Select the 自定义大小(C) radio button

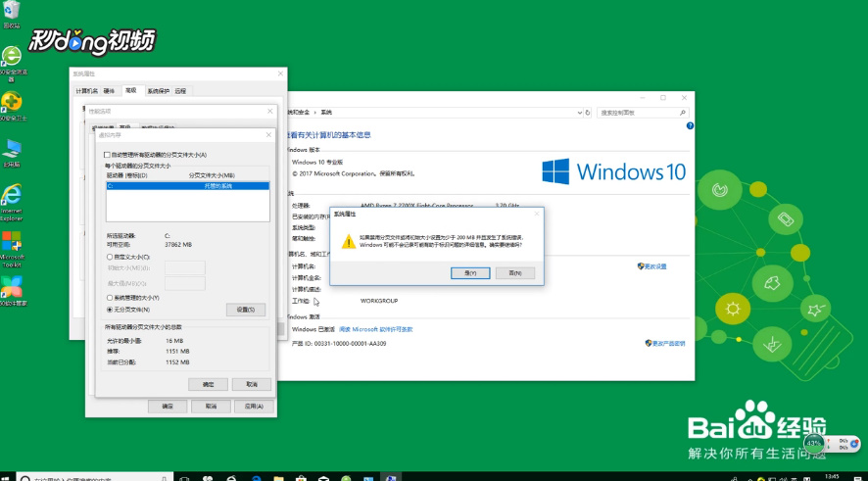[110, 257]
